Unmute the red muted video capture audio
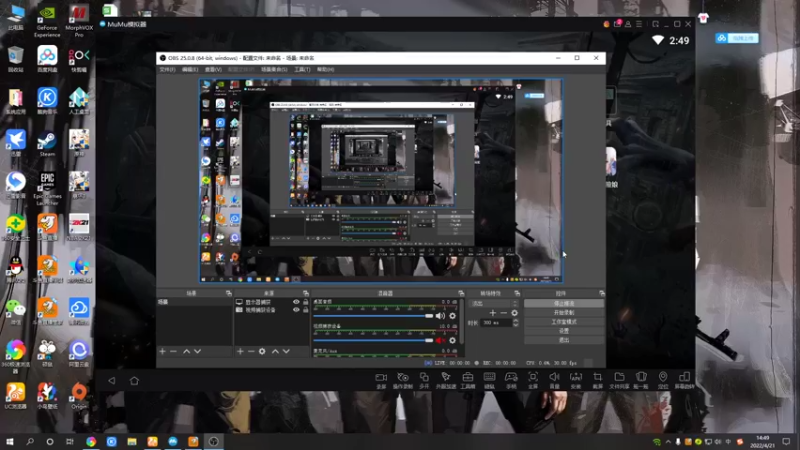800x450 pixels. (x=440, y=340)
